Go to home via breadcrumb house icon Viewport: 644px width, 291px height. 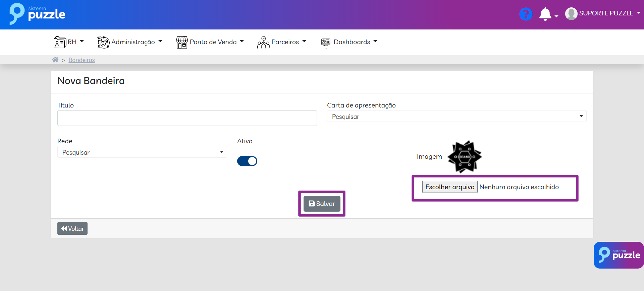coord(55,60)
